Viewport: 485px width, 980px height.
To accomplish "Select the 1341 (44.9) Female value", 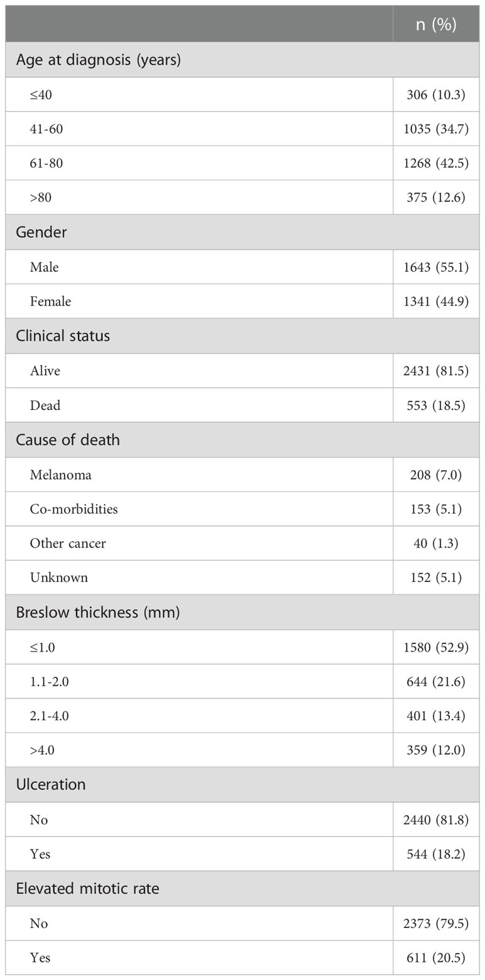I will pyautogui.click(x=436, y=301).
